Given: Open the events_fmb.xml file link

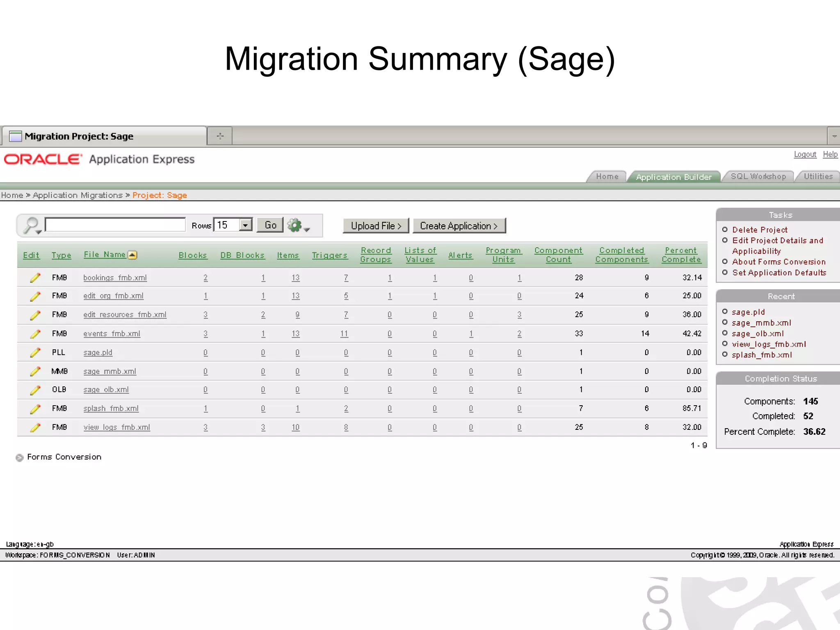Looking at the screenshot, I should (112, 334).
